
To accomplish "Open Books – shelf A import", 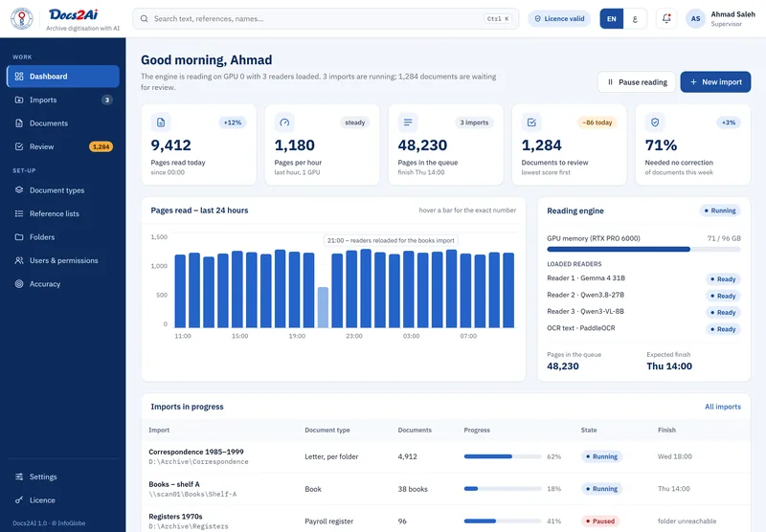I will (x=174, y=484).
